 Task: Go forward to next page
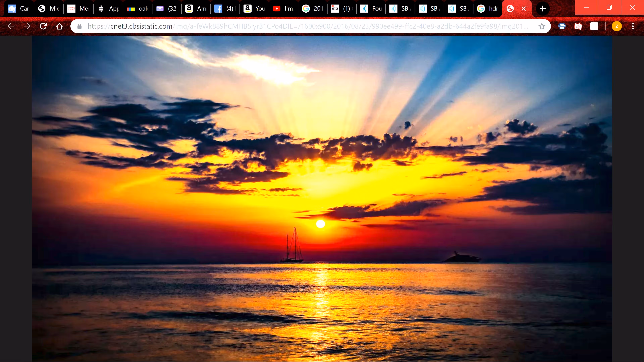[x=27, y=26]
